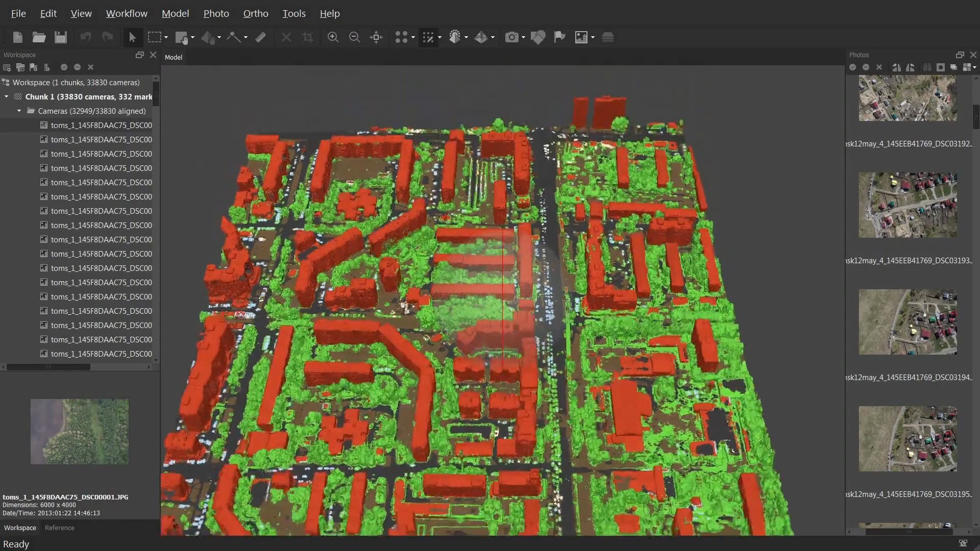Select photo thumbnail DSC03193 in Photos panel
This screenshot has height=551, width=980.
tap(908, 205)
